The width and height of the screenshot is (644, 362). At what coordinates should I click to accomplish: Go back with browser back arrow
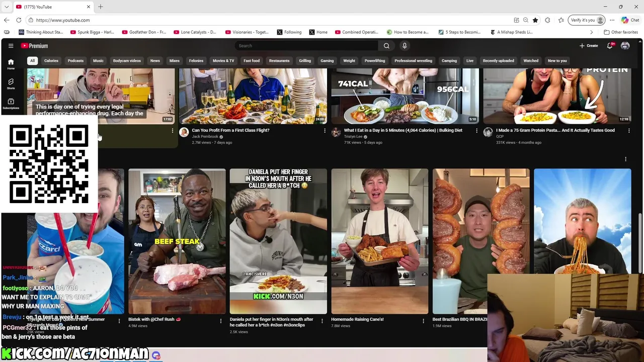(7, 20)
